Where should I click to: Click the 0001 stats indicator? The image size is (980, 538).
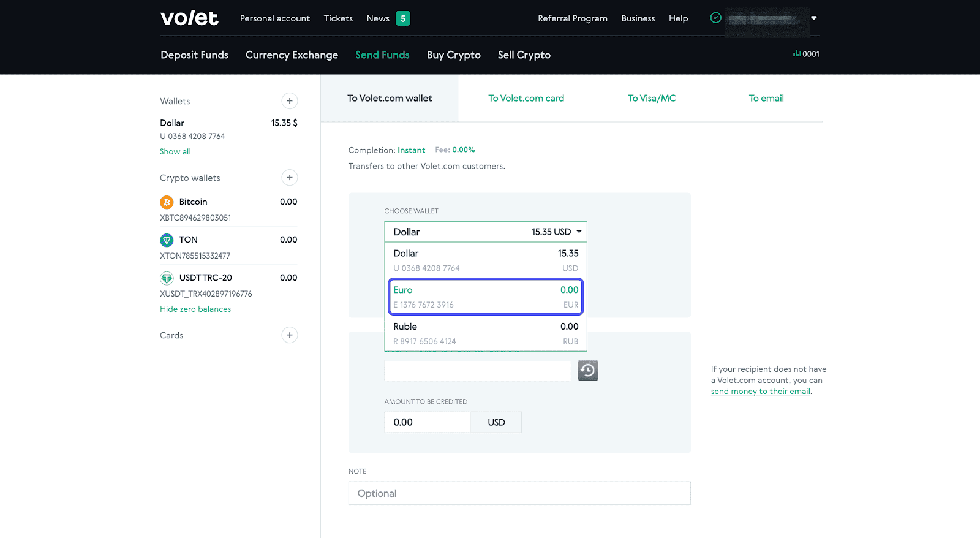pyautogui.click(x=806, y=54)
